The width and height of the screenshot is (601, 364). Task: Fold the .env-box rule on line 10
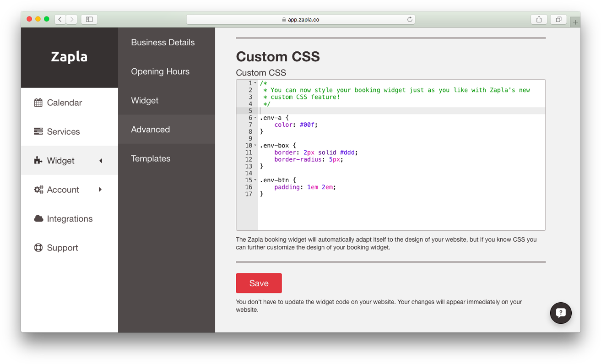255,146
